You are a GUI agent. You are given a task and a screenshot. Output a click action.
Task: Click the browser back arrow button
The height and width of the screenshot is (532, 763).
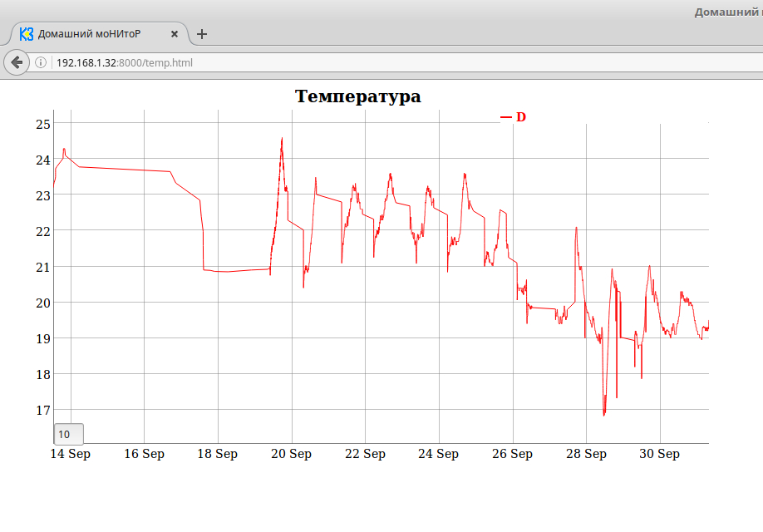pos(17,62)
